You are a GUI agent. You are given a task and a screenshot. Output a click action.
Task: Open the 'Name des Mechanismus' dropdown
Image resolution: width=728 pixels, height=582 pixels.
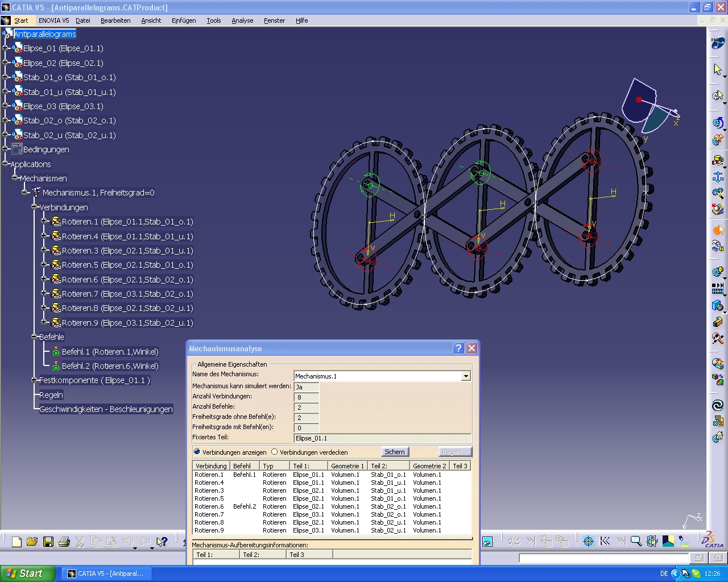click(x=466, y=376)
